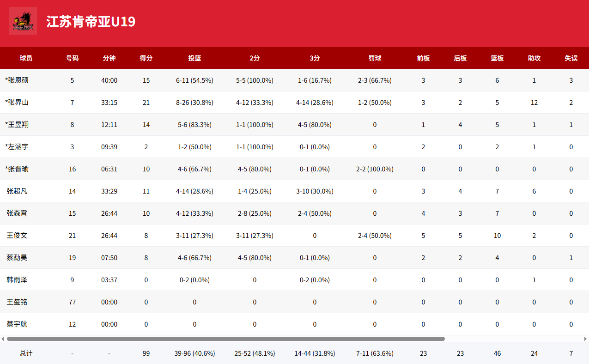Click the 罚球 column header
The width and height of the screenshot is (589, 364).
tap(375, 58)
